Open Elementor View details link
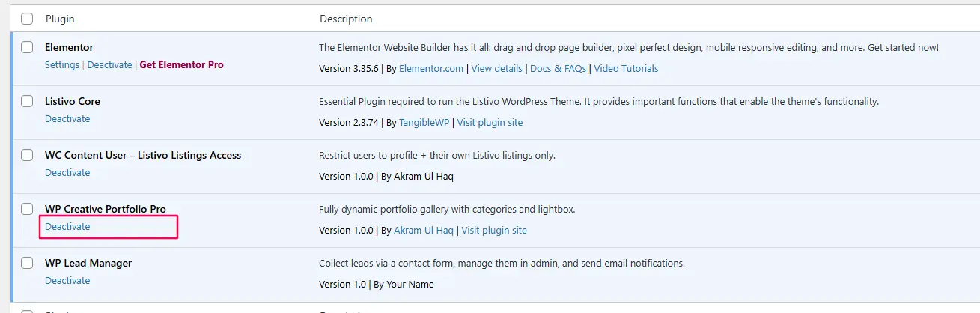 pos(496,69)
